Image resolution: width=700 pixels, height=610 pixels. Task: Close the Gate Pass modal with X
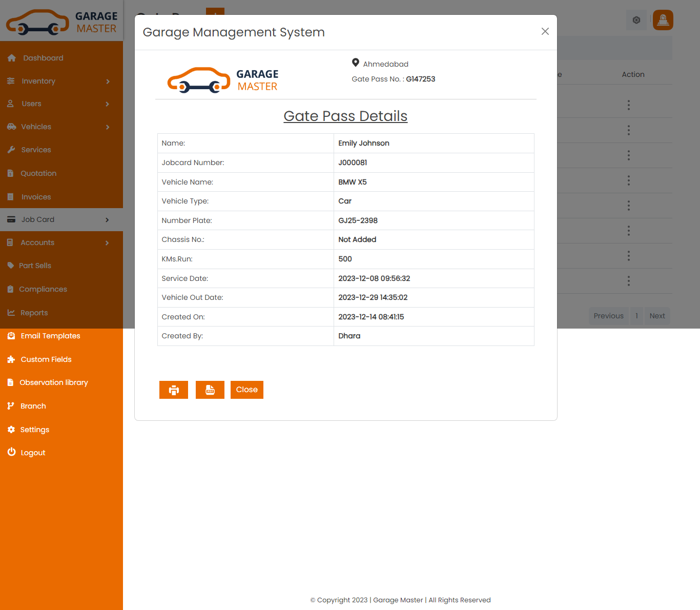coord(545,32)
